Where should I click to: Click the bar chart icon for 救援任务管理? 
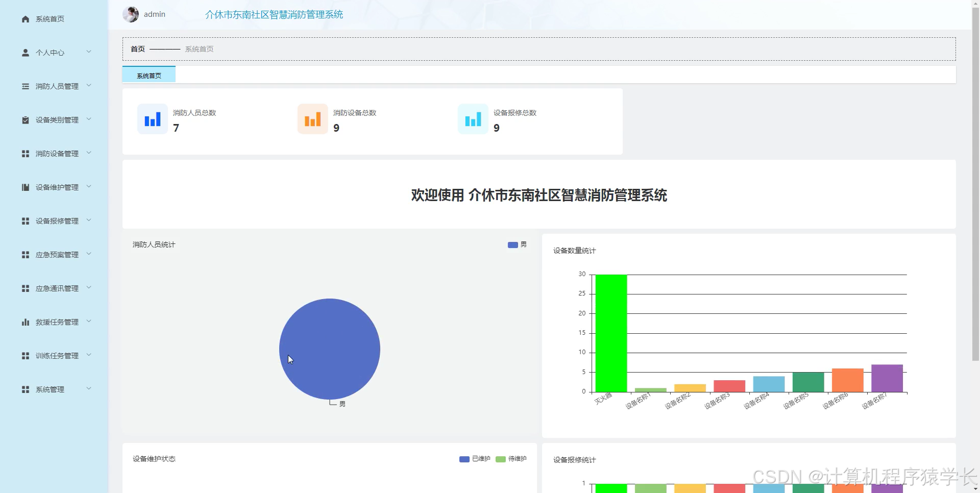26,322
